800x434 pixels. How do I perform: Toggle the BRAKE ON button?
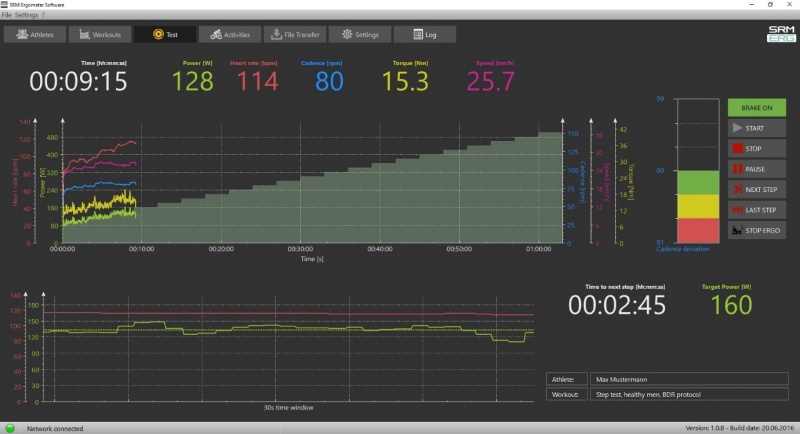pos(757,108)
